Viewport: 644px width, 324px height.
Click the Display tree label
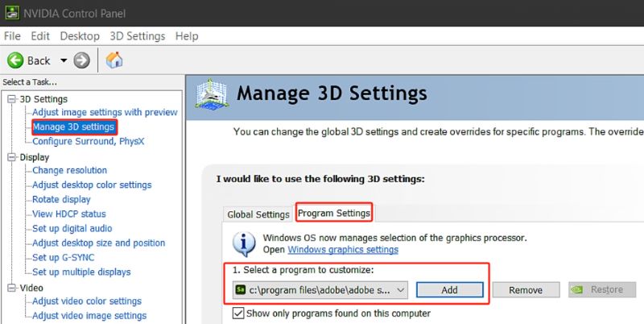(35, 157)
